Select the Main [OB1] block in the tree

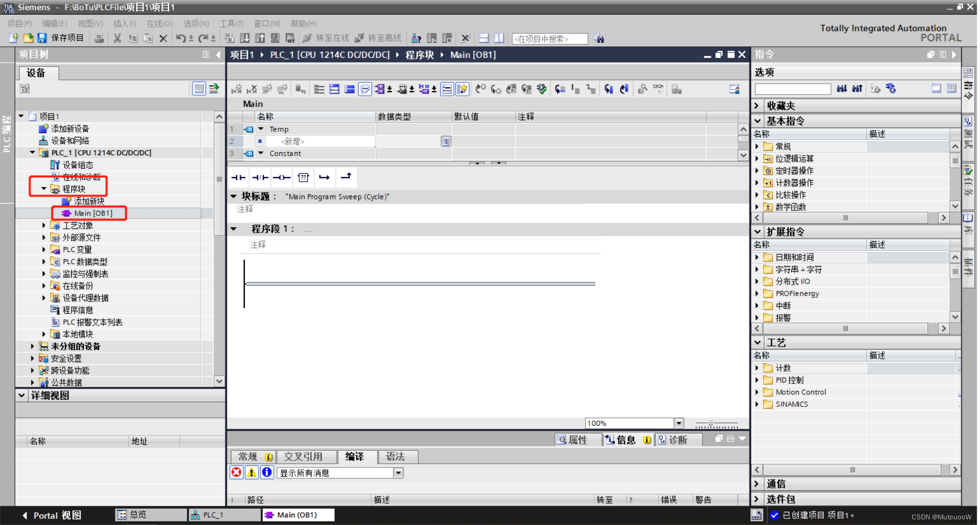(x=93, y=213)
